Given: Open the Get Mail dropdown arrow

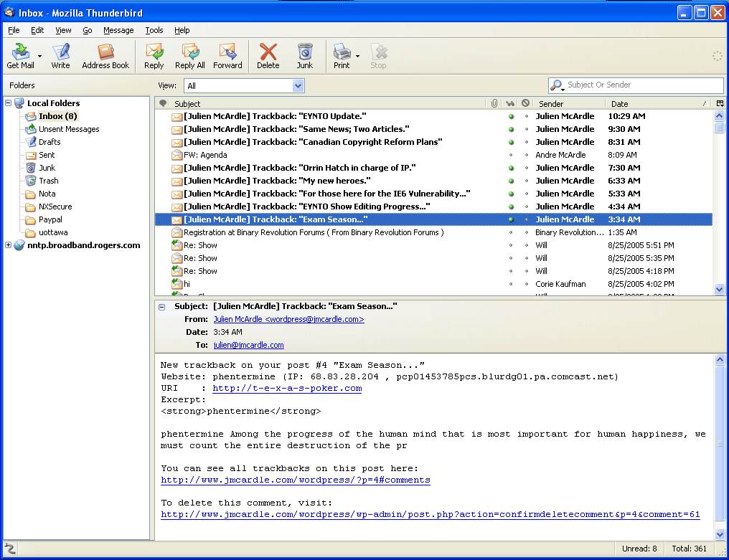Looking at the screenshot, I should tap(39, 56).
